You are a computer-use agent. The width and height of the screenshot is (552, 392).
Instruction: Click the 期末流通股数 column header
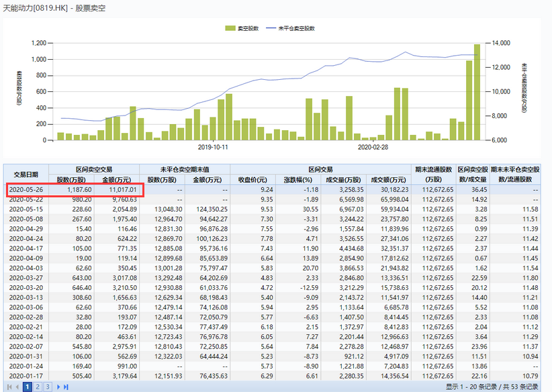tap(434, 175)
